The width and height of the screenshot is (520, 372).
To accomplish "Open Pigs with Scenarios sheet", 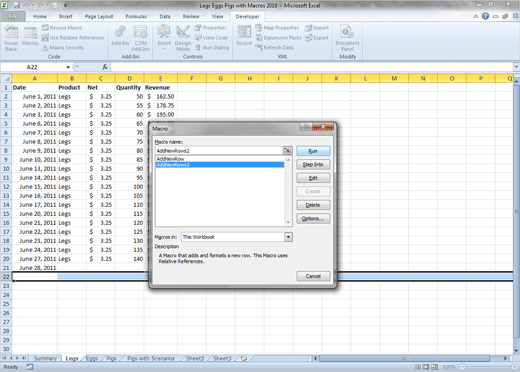I will (151, 358).
